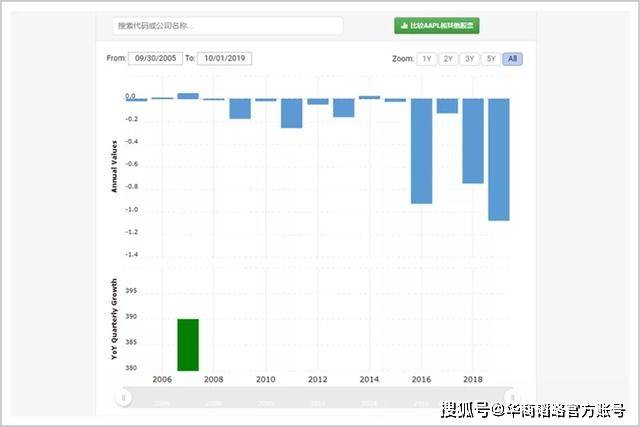Switch zoom to 5Y
This screenshot has width=640, height=427.
pos(491,59)
